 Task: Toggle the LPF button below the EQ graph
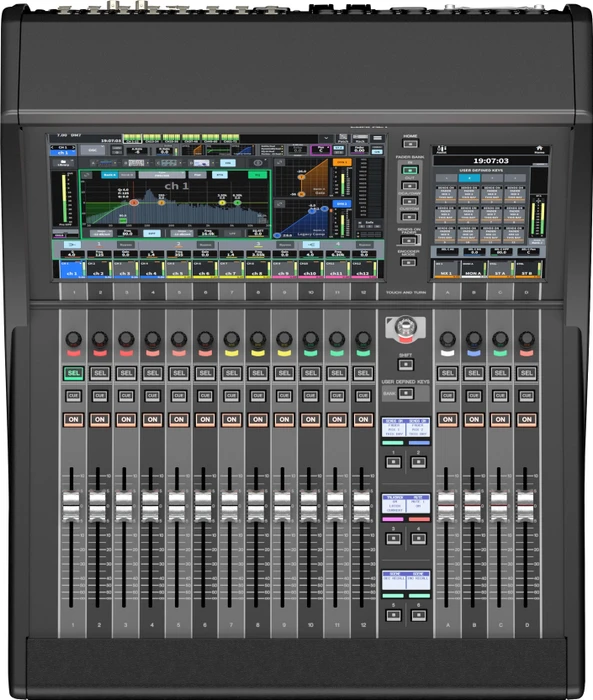point(232,233)
